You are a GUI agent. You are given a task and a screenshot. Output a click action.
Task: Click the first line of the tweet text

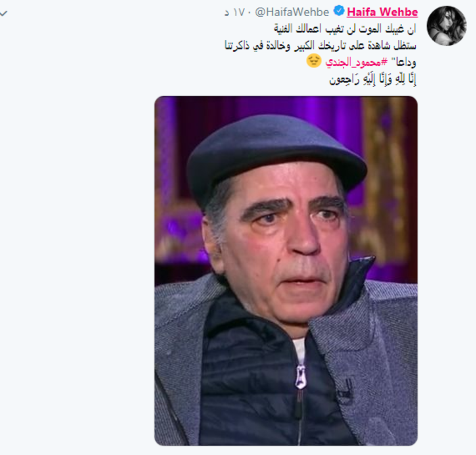point(344,29)
